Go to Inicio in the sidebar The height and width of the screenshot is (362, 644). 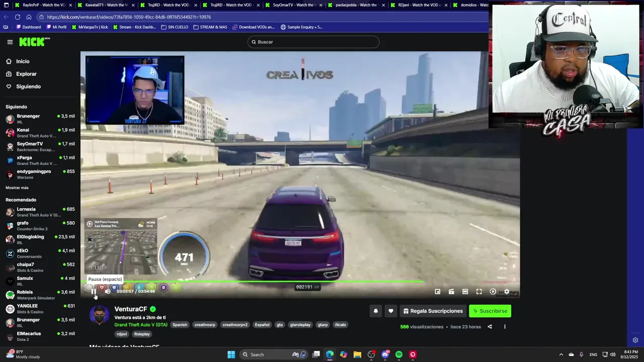(x=18, y=61)
